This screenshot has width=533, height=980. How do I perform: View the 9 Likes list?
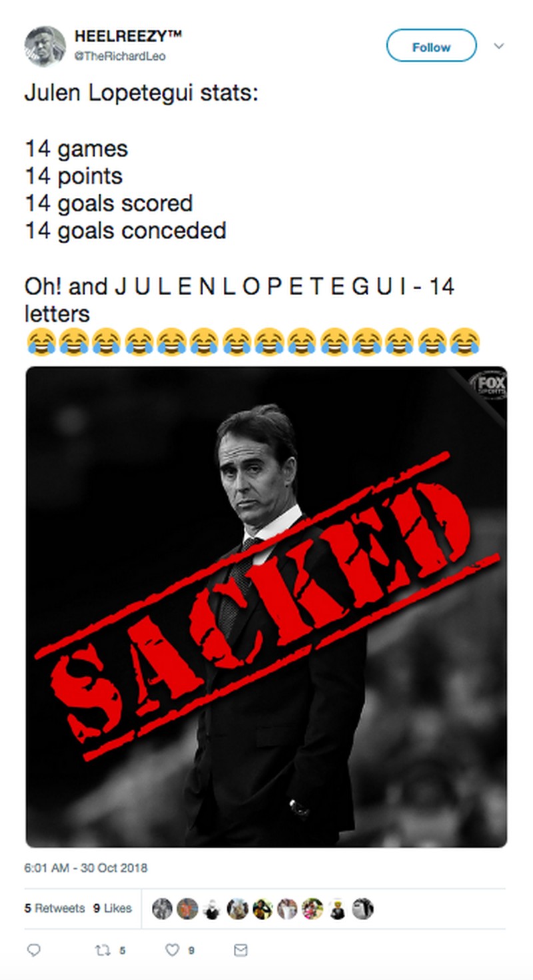coord(113,908)
